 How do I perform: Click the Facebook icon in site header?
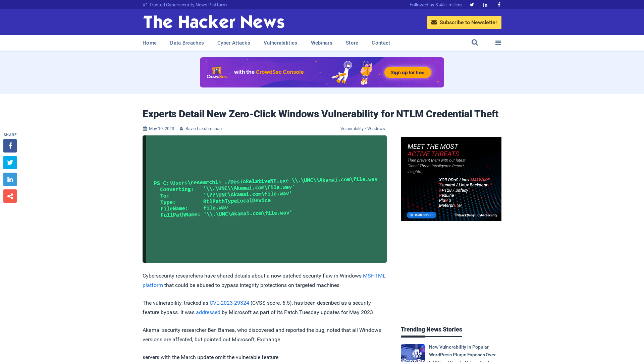[498, 4]
